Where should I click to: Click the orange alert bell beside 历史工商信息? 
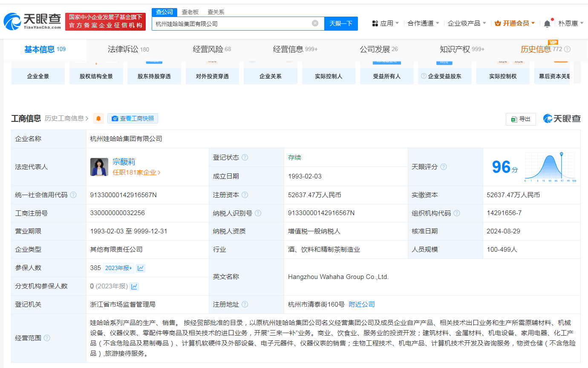[x=99, y=118]
